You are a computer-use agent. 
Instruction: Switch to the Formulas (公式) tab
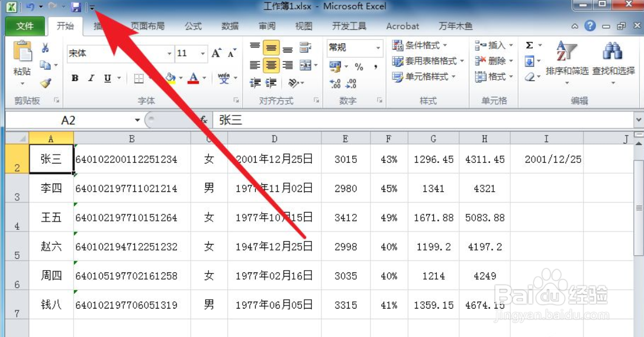pyautogui.click(x=193, y=26)
